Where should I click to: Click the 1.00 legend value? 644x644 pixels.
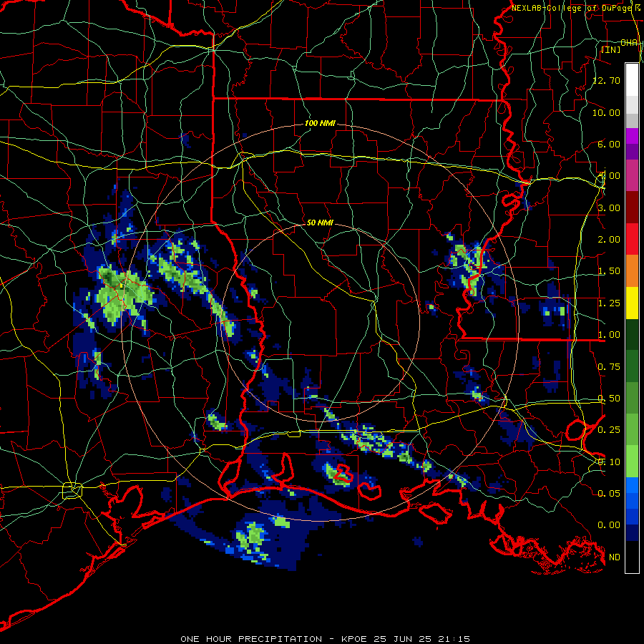609,335
